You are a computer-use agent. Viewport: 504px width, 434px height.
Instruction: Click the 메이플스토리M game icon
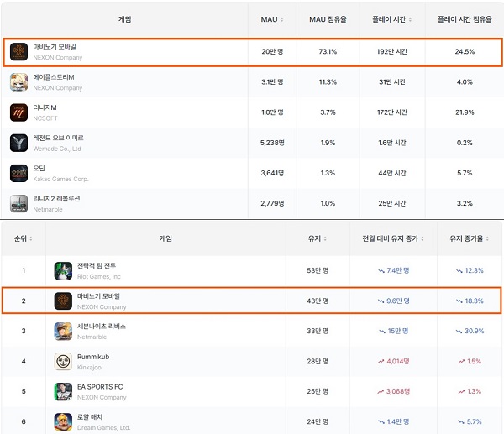click(x=18, y=82)
